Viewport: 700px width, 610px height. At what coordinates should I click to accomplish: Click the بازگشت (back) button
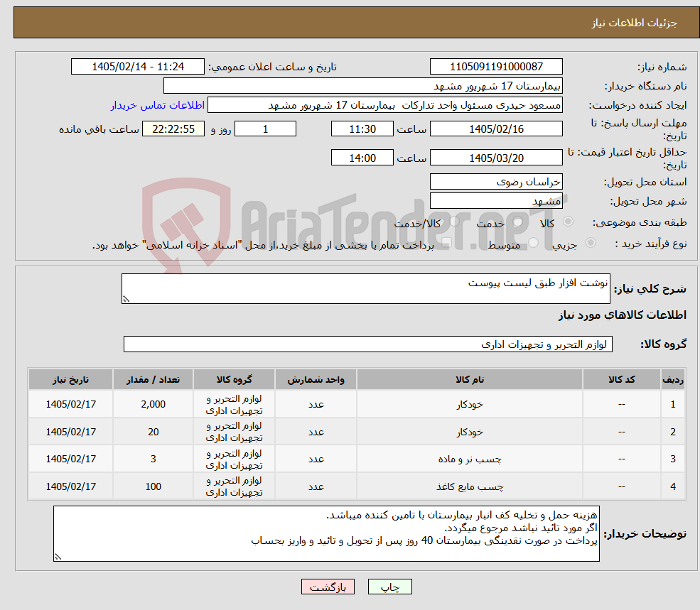click(328, 587)
